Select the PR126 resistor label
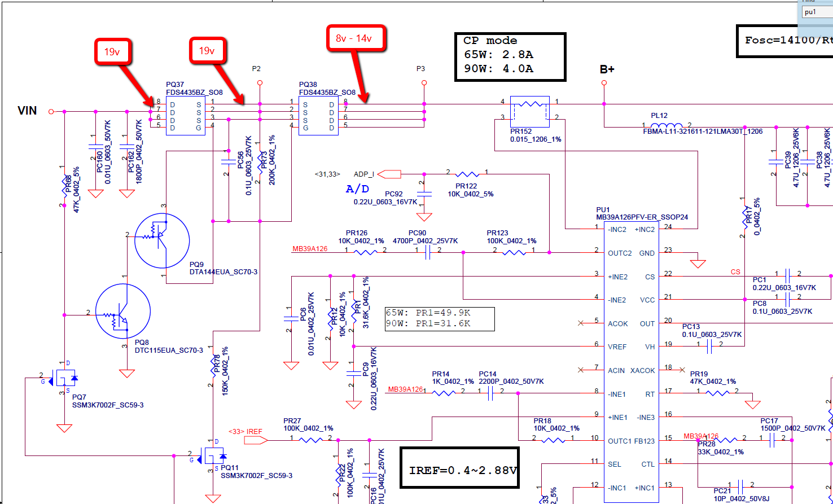This screenshot has width=833, height=504. [x=357, y=233]
